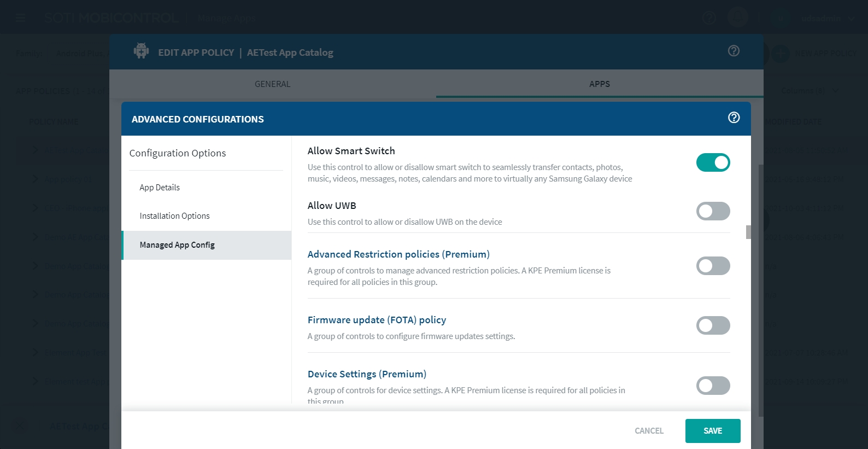
Task: Switch to the General tab
Action: 272,84
